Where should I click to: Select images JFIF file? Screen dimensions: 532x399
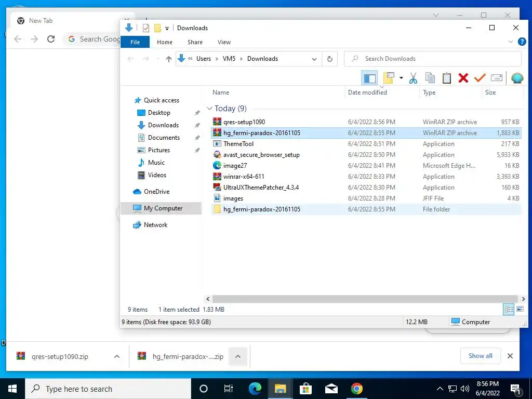(366, 198)
